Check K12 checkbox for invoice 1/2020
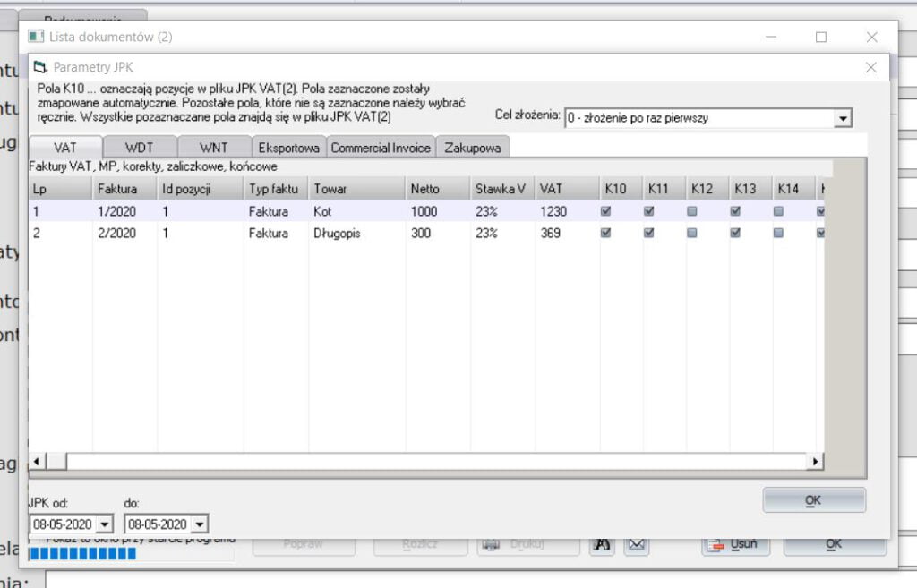 pos(693,212)
